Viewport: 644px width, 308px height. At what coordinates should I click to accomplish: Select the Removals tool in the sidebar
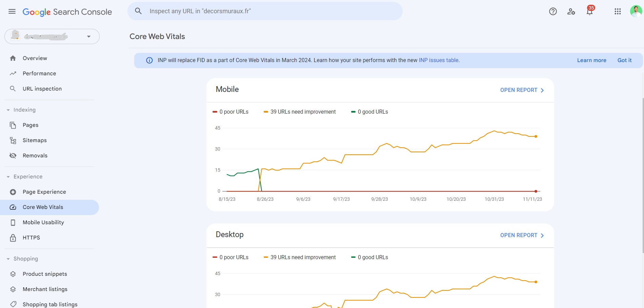(35, 155)
